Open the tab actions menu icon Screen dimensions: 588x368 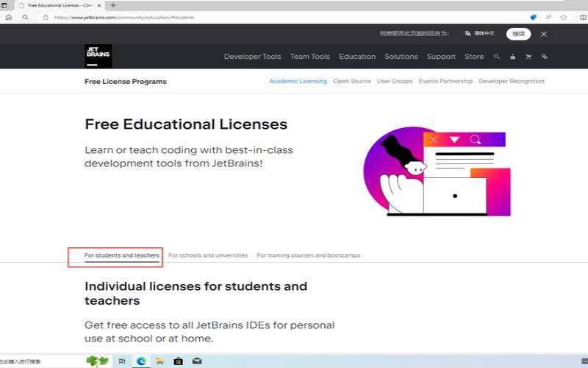coord(4,6)
